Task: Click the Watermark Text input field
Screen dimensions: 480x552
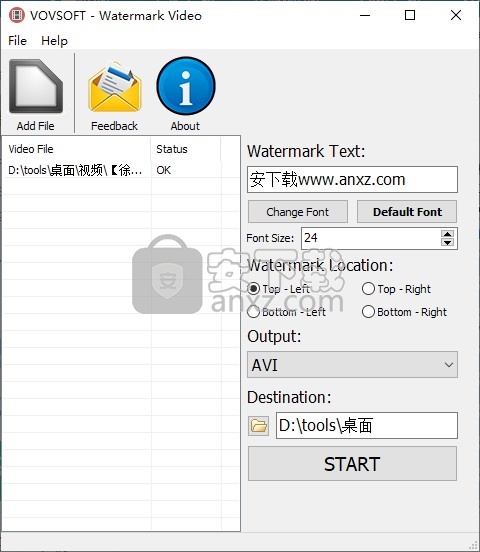Action: point(352,180)
